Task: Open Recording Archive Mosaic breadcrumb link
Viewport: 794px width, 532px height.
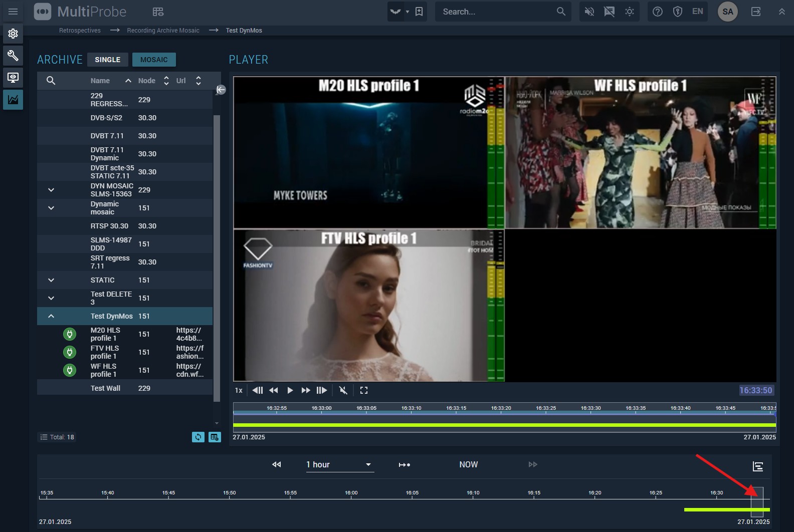Action: coord(163,31)
